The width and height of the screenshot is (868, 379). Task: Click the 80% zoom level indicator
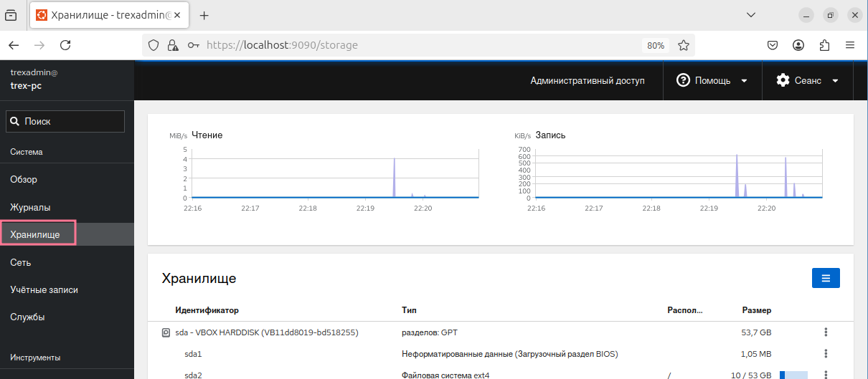pos(656,45)
